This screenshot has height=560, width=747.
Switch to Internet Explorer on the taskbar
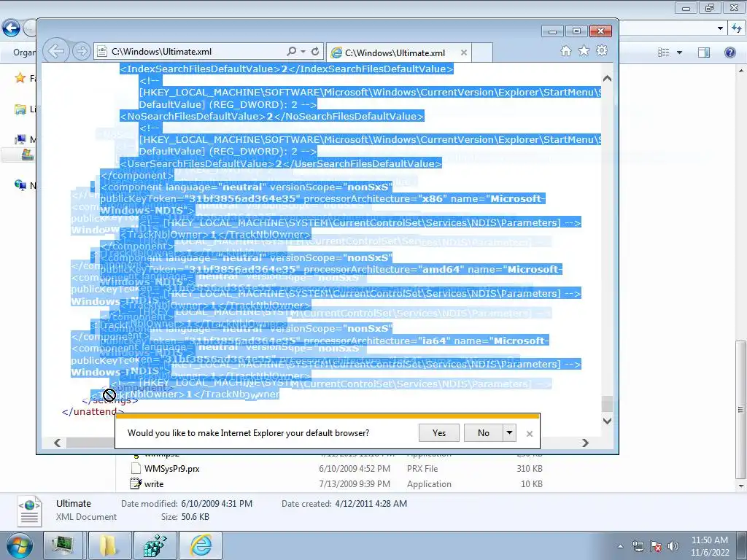(x=201, y=545)
